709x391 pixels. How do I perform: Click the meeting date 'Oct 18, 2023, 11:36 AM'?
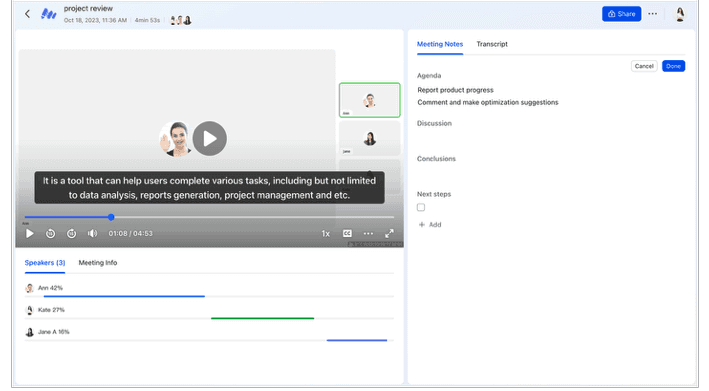[x=95, y=20]
